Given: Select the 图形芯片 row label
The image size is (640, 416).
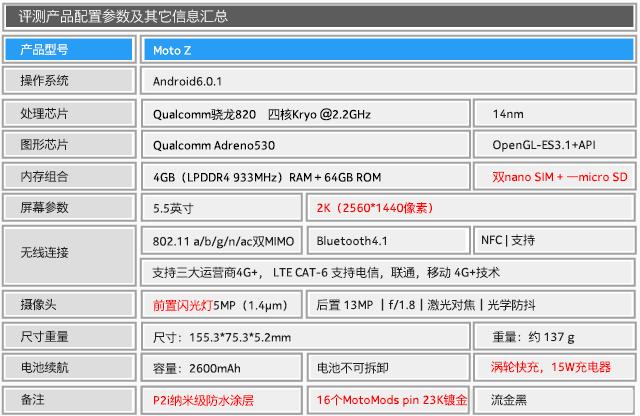Looking at the screenshot, I should (69, 145).
